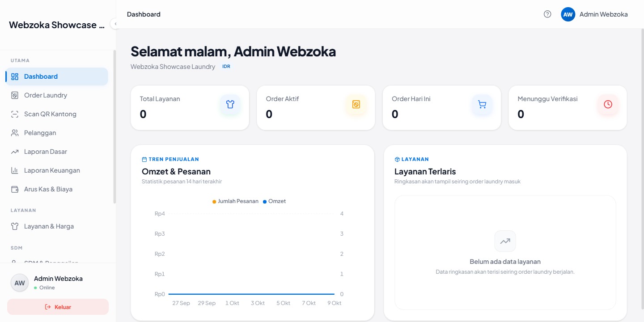Click the trend arrow icon beside Laporan Dasar
Screen dimensions: 644x322
tap(15, 152)
